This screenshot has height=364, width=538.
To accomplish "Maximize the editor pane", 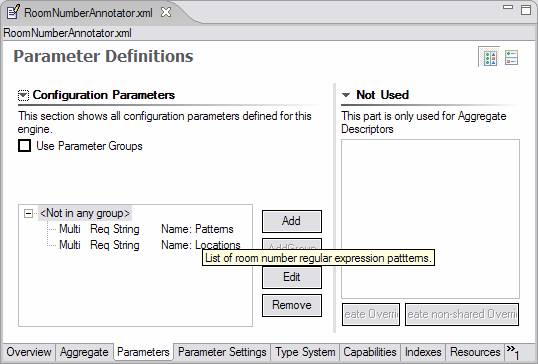I will [x=526, y=10].
